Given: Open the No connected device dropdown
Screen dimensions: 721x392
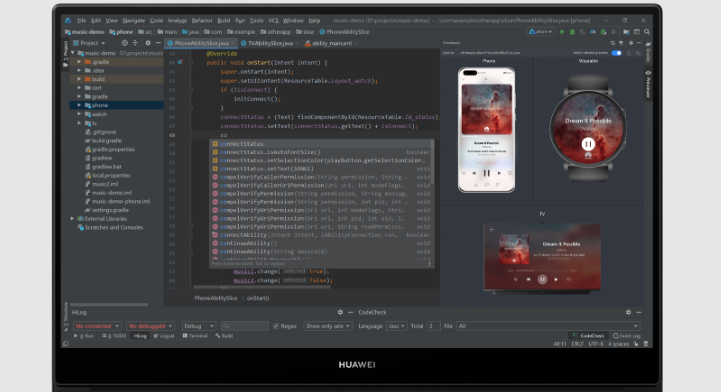Looking at the screenshot, I should click(x=97, y=326).
